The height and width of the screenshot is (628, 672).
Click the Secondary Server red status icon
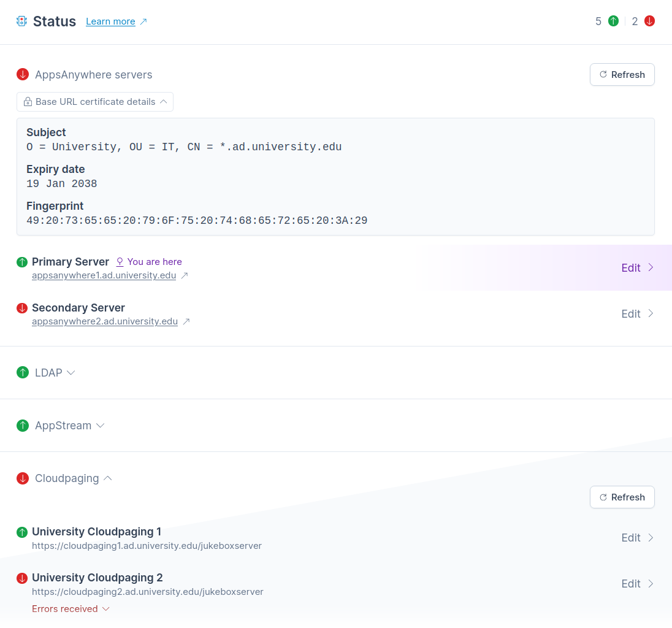coord(23,308)
